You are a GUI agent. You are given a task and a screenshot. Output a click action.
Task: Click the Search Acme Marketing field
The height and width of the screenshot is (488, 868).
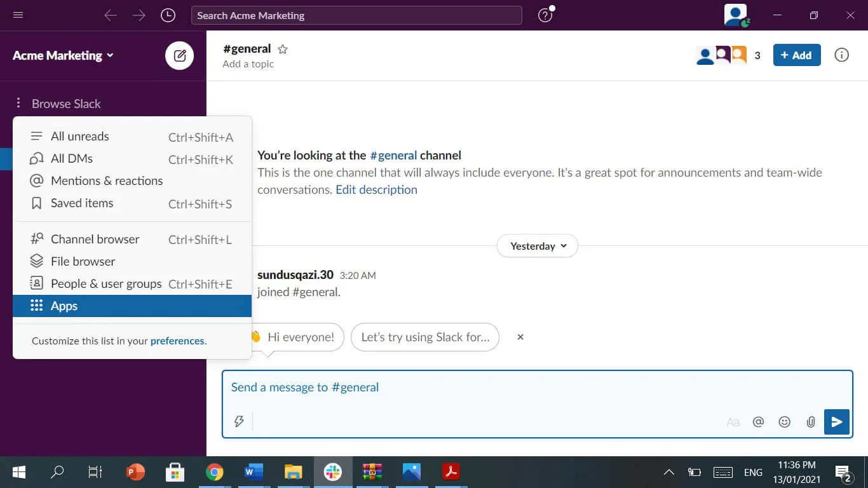356,15
